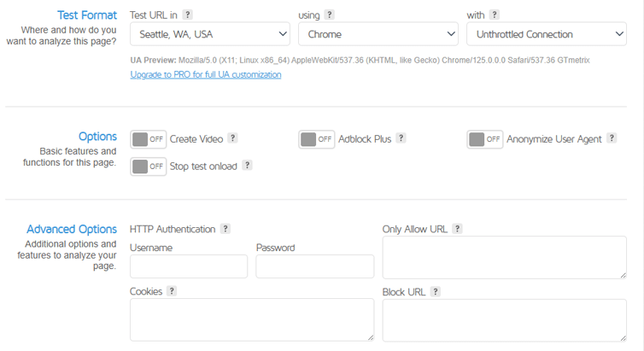The height and width of the screenshot is (351, 644).
Task: Enable the Create Video toggle
Action: click(149, 139)
